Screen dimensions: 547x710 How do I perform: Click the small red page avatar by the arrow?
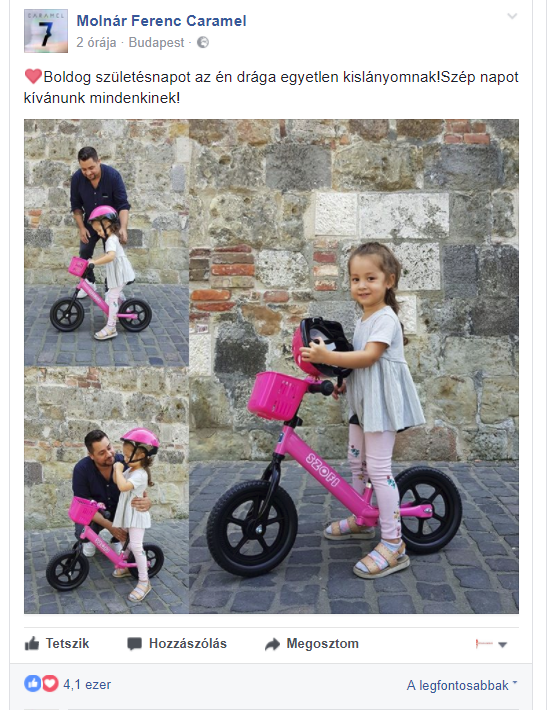pos(484,643)
